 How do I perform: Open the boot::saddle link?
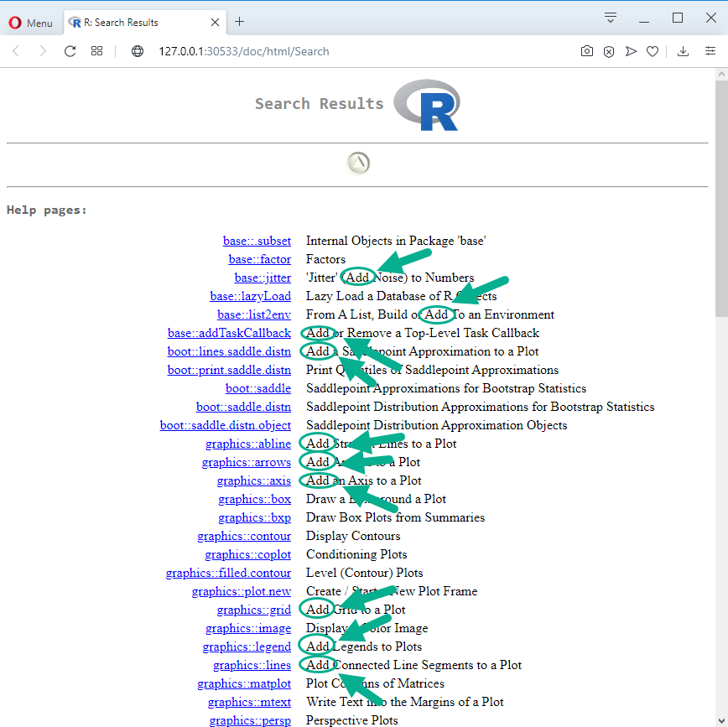(258, 388)
